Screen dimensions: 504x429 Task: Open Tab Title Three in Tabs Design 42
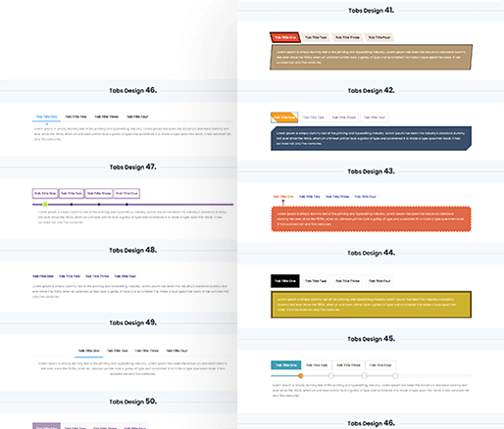[344, 118]
